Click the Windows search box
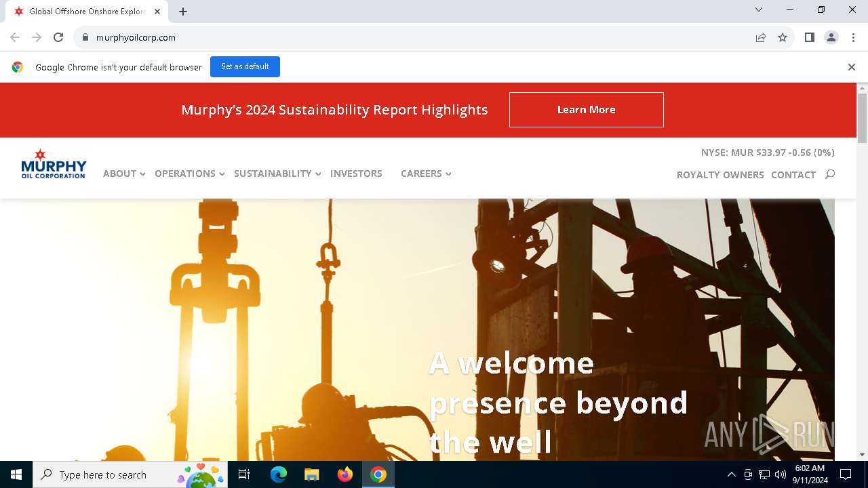 [130, 474]
